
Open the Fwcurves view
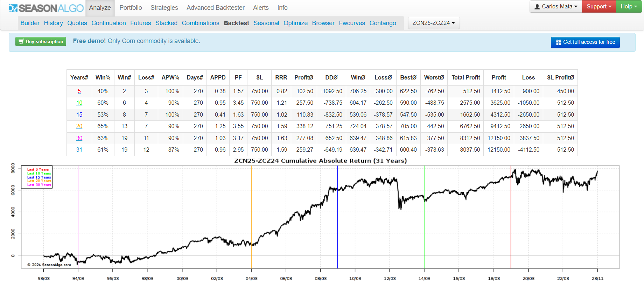(352, 23)
